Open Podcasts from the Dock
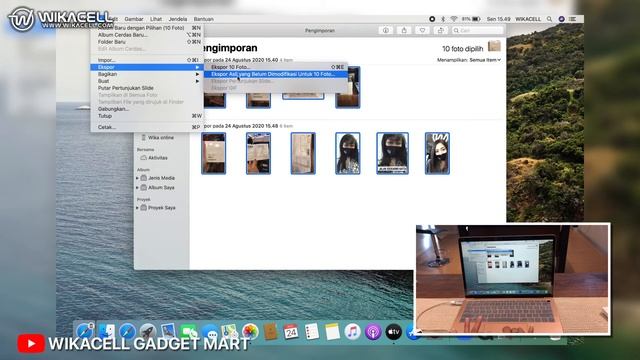Viewport: 640px width, 360px height. click(373, 332)
